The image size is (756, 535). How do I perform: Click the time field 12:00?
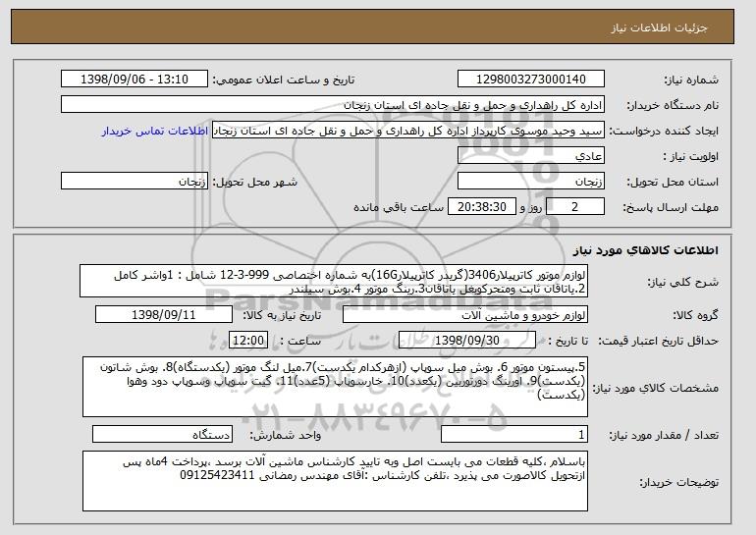[248, 341]
